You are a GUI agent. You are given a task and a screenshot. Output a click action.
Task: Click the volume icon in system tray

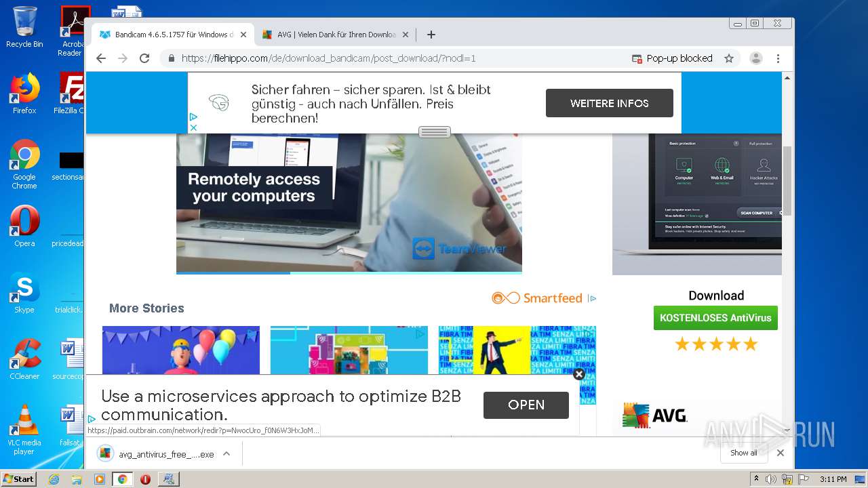771,479
